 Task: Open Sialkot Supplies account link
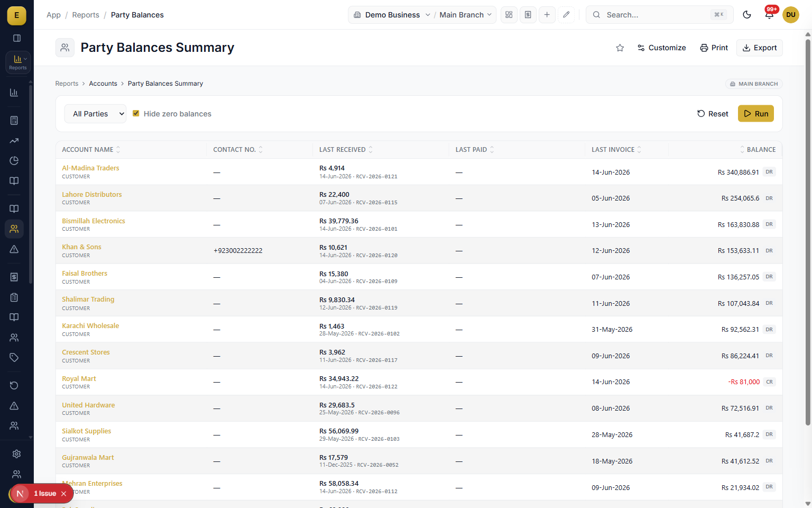click(86, 431)
